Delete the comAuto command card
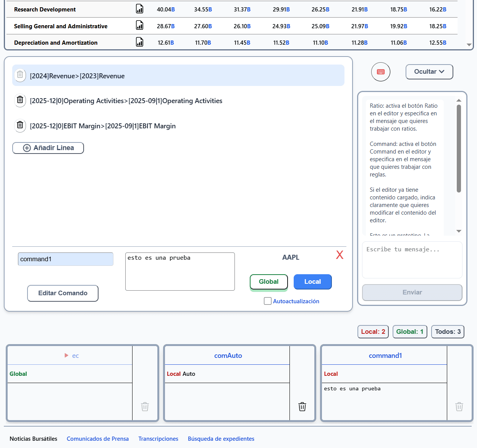 (302, 406)
